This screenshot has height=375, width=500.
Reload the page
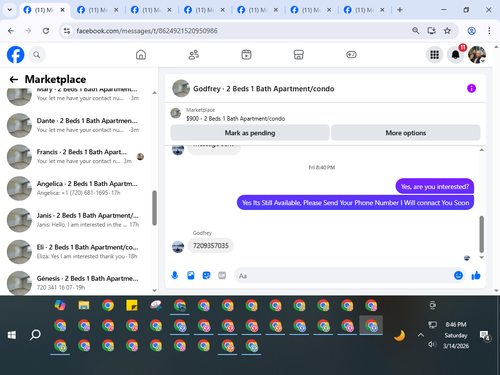point(46,31)
